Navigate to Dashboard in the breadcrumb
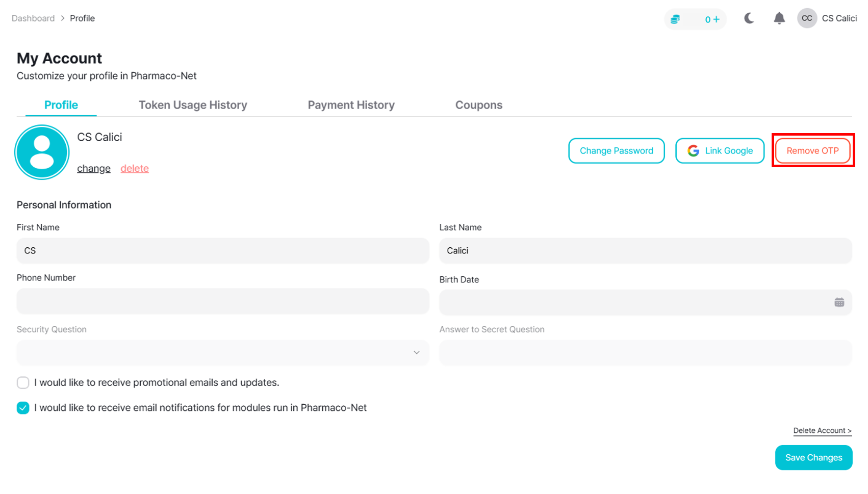Viewport: 868px width, 494px height. 33,18
